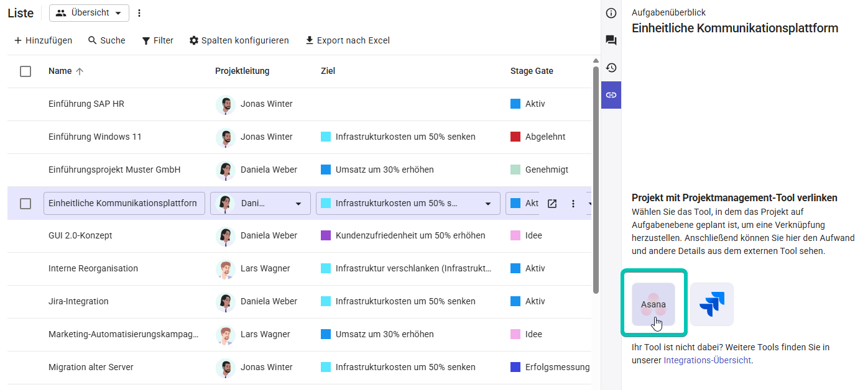
Task: Open the three-dot menu on selected row
Action: point(572,203)
